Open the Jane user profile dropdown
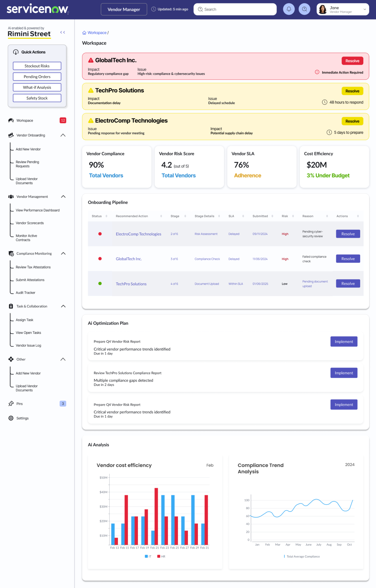 tap(365, 9)
